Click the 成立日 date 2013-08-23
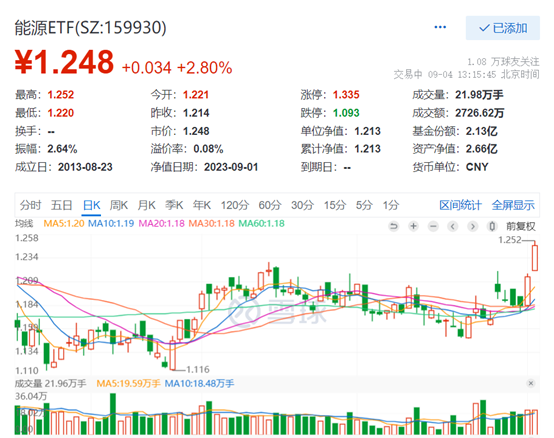Screen dimensions: 554x438 [x=85, y=167]
